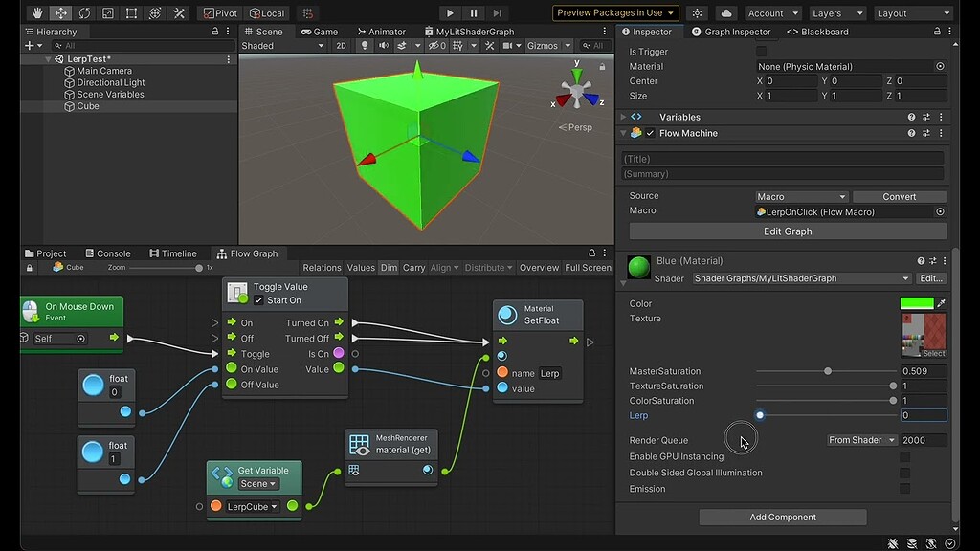
Task: Open the Collab settings icon
Action: point(697,13)
